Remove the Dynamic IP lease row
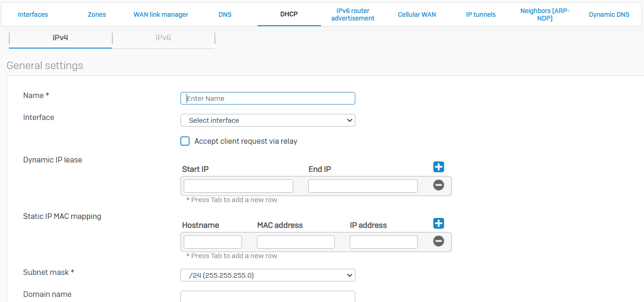This screenshot has height=302, width=644. [438, 185]
